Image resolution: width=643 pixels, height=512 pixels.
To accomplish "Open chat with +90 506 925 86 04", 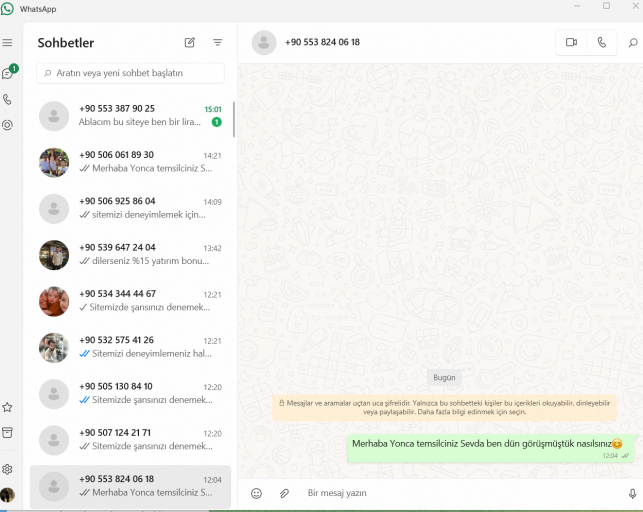I will pyautogui.click(x=130, y=209).
